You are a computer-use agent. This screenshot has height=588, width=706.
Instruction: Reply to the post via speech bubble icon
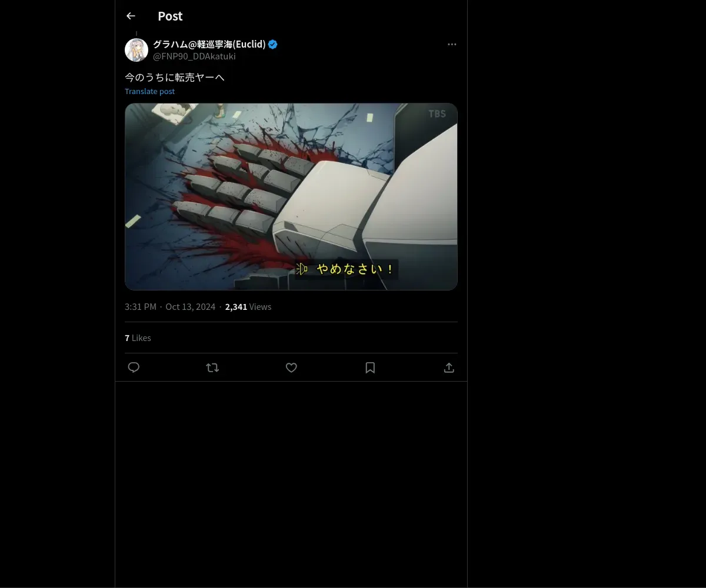(134, 367)
